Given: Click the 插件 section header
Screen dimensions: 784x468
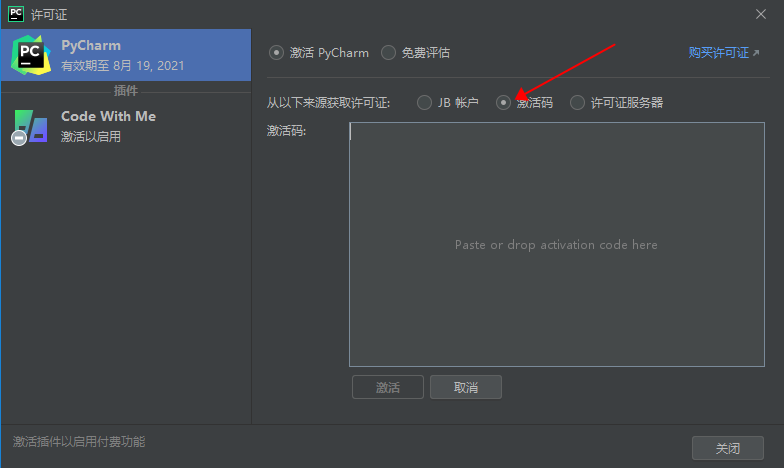Looking at the screenshot, I should 126,90.
